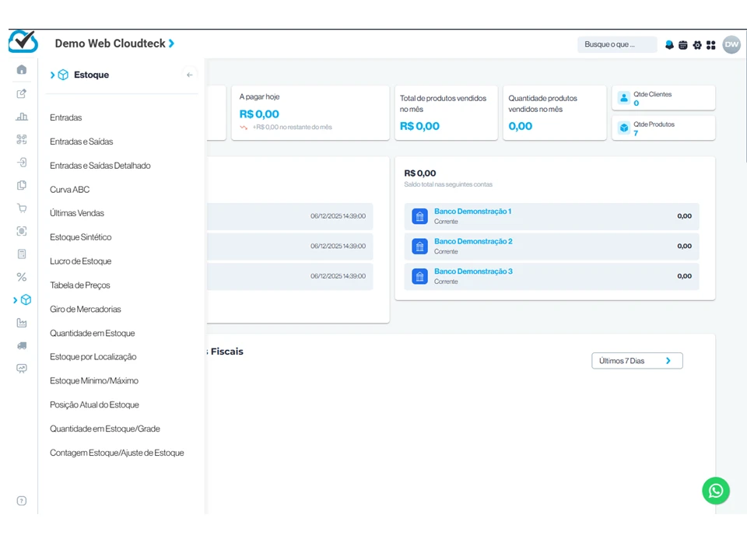Image resolution: width=747 pixels, height=560 pixels.
Task: Collapse the Estoque panel with back arrow
Action: pyautogui.click(x=190, y=75)
